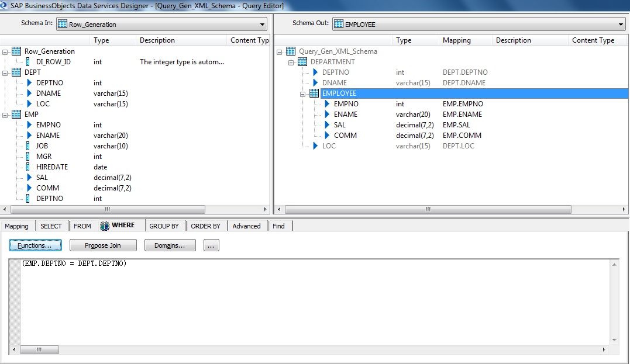This screenshot has height=364, width=630.
Task: Click the arrow icon beside output ENAME
Action: [327, 115]
